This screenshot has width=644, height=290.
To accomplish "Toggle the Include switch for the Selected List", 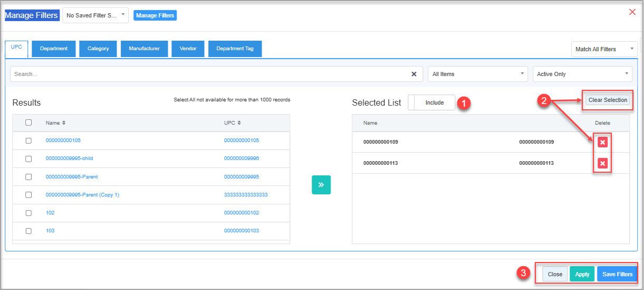I will (x=431, y=102).
